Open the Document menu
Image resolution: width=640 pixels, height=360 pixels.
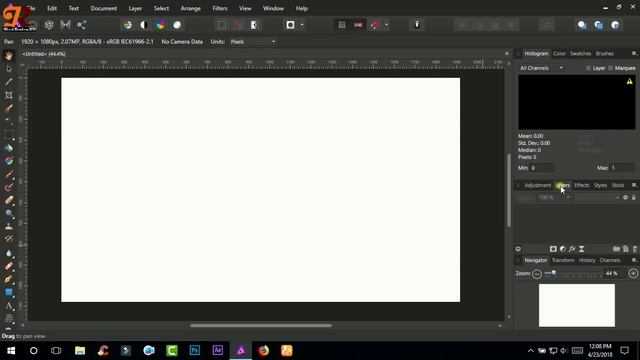pyautogui.click(x=104, y=8)
